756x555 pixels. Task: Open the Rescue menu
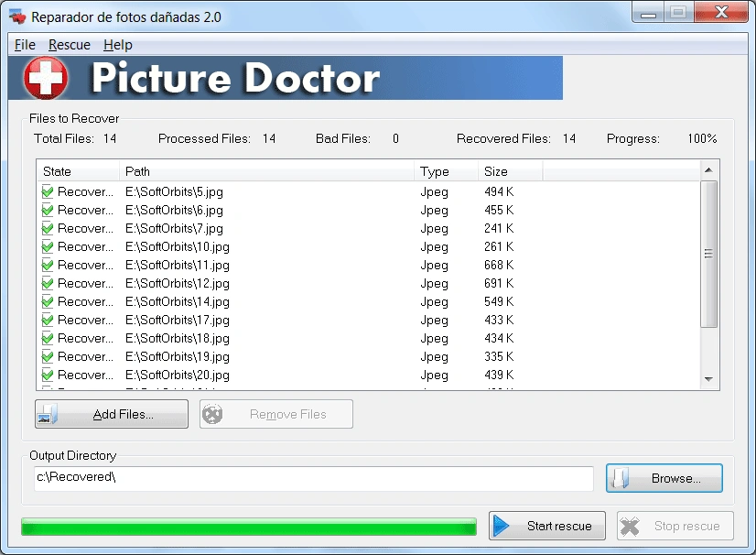coord(70,45)
